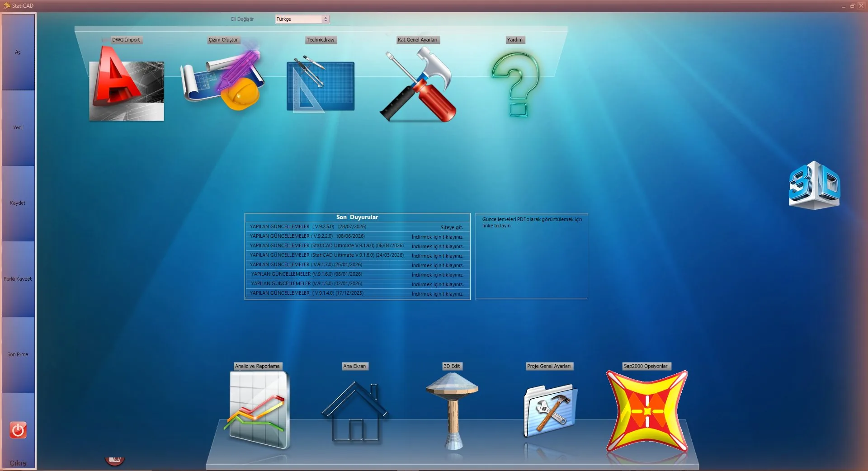Click download link for V.9.2.2.0 update
Viewport: 868px width, 471px height.
coord(438,237)
